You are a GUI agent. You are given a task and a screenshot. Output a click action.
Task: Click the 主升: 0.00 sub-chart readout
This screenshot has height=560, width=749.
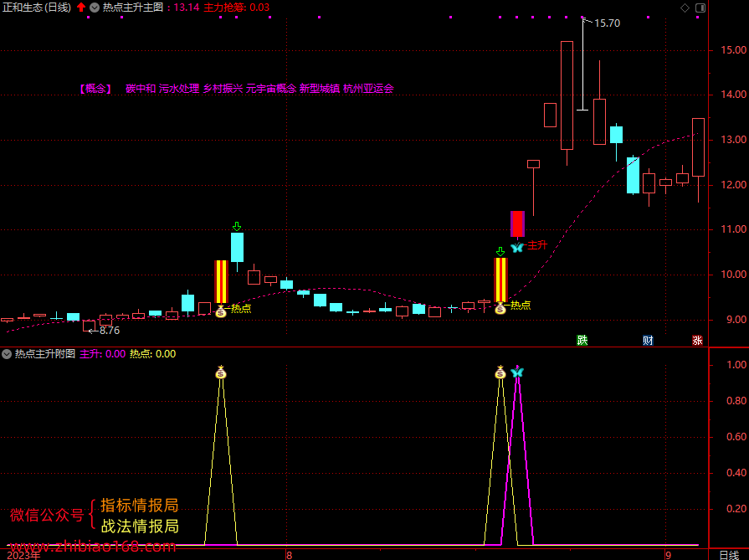pos(102,354)
